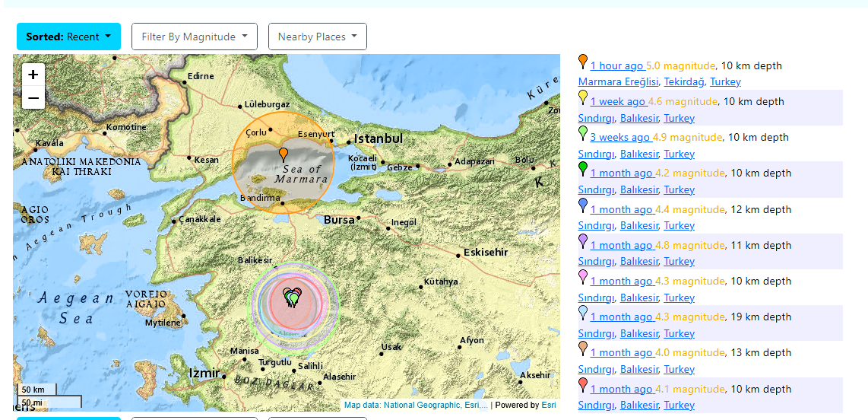Click the dark green pin beside 4.2 magnitude
Viewport: 868px width, 420px height.
pos(583,168)
